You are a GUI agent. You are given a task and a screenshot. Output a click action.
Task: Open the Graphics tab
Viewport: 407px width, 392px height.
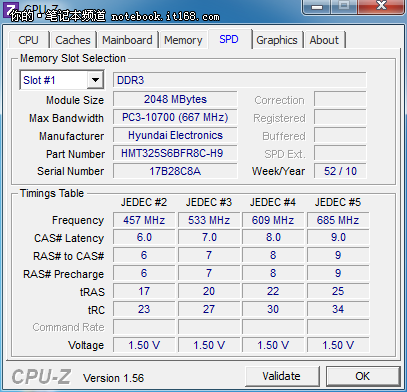[x=277, y=40]
